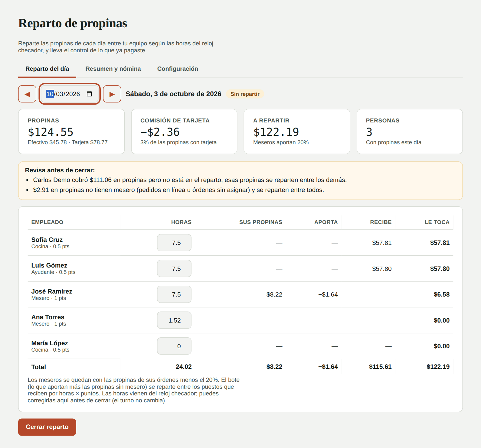Click the María López employee name
481x448 pixels.
(50, 343)
